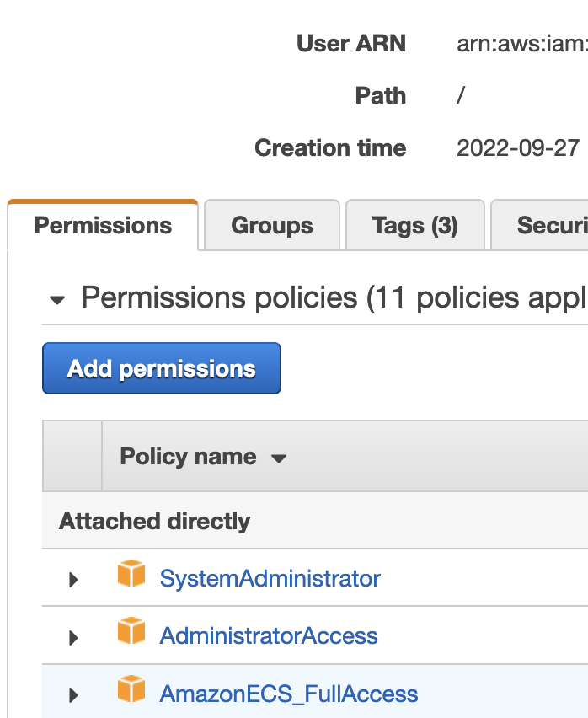The height and width of the screenshot is (718, 588).
Task: Expand the AmazonECS_FullAccess policy details
Action: pos(72,694)
